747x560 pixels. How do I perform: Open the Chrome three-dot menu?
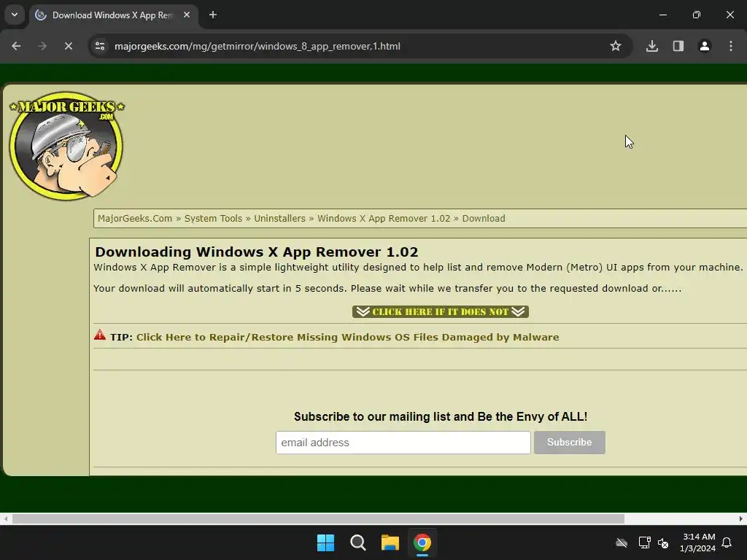point(731,46)
